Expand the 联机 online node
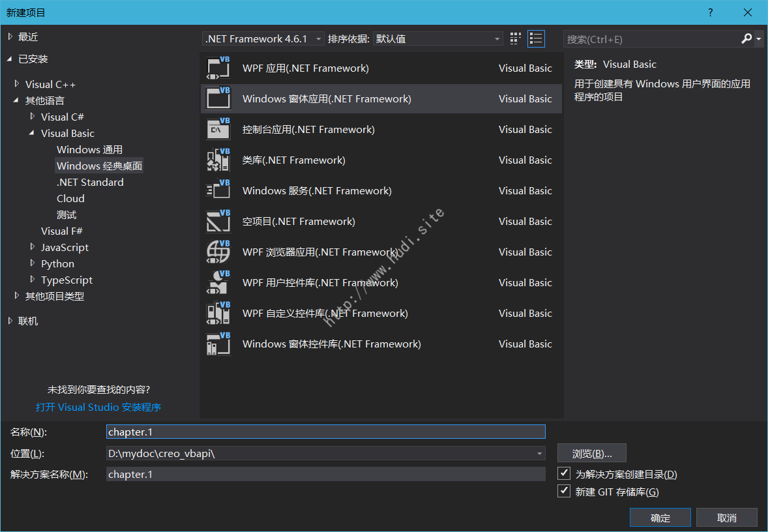 (x=10, y=321)
